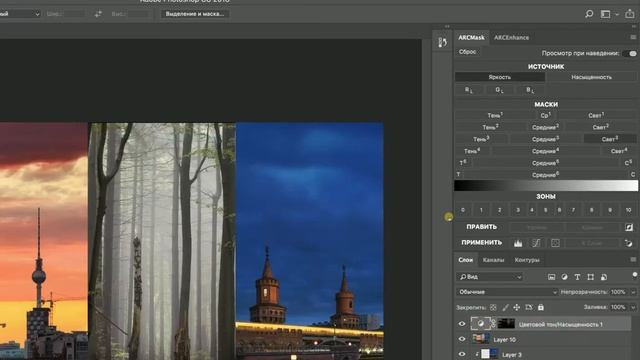Toggle the layer filtering switch in the Layers panel
This screenshot has width=640, height=360.
(x=635, y=276)
